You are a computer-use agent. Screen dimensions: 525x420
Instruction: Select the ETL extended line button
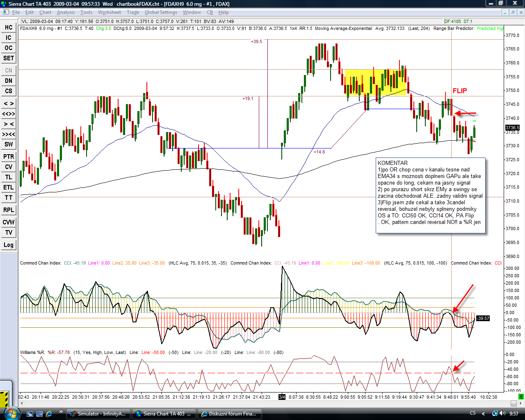pos(9,187)
